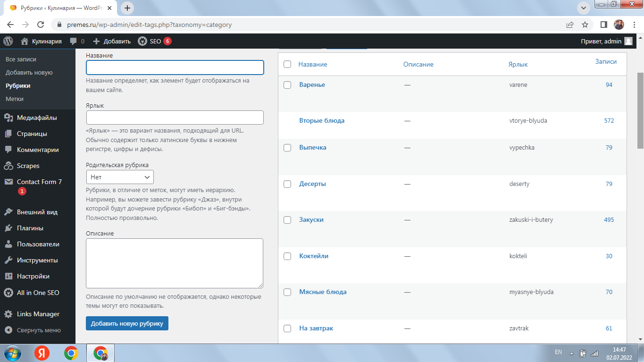Screen dimensions: 644x362
Task: Open the Windows Start menu
Action: point(12,353)
